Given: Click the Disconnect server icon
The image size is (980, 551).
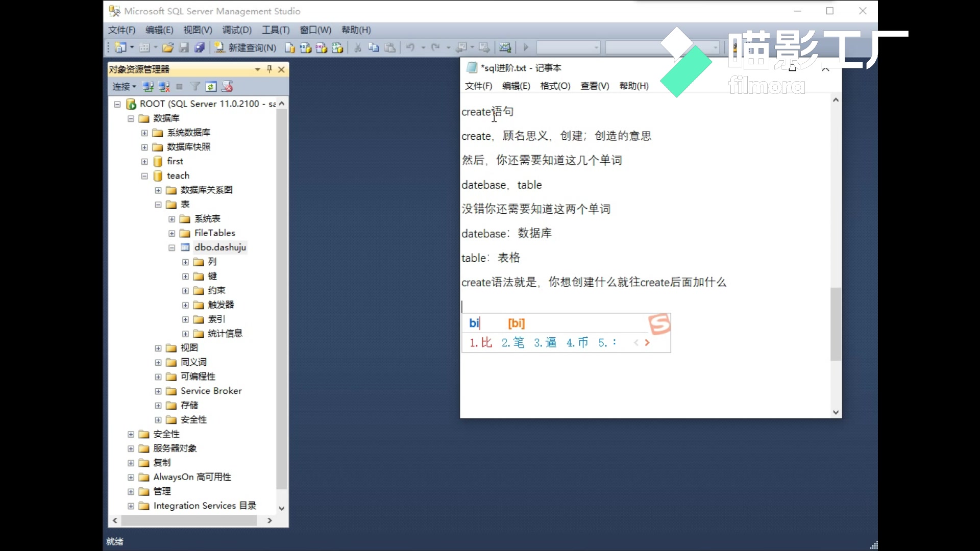Looking at the screenshot, I should [x=164, y=87].
